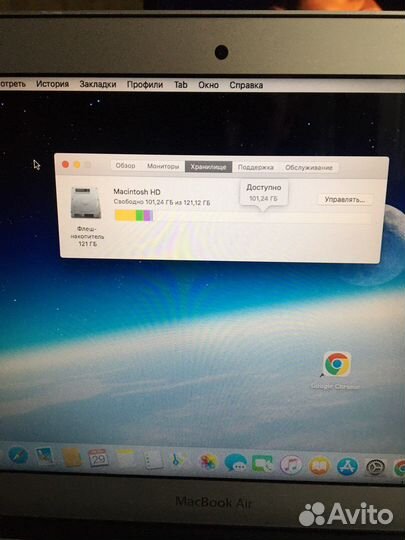This screenshot has height=540, width=405.
Task: Open iBooks from the Dock
Action: tap(319, 466)
